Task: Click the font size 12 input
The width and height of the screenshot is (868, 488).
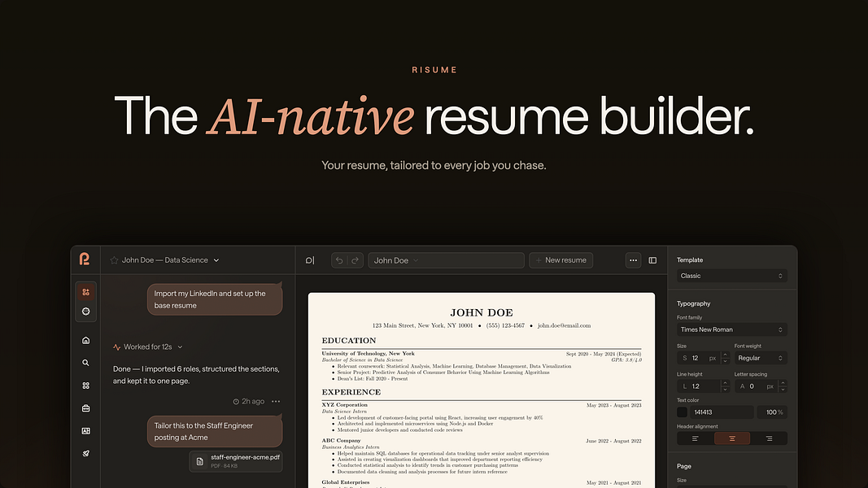Action: coord(699,358)
